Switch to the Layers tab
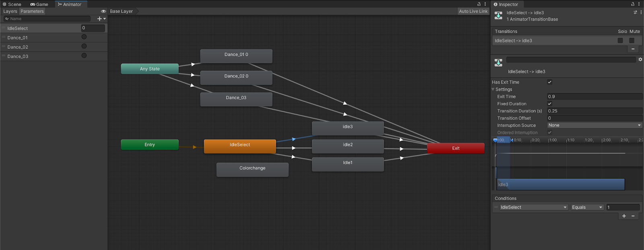This screenshot has width=644, height=250. pyautogui.click(x=10, y=11)
